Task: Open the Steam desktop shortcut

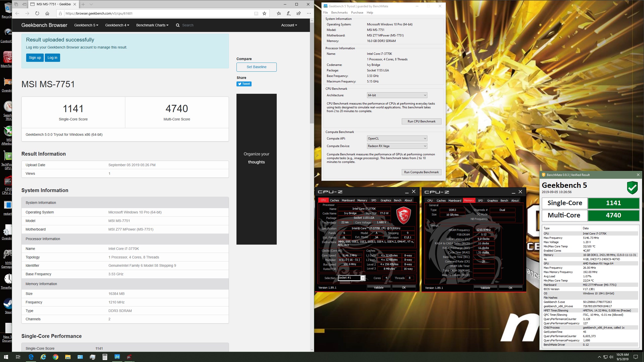Action: [x=8, y=306]
